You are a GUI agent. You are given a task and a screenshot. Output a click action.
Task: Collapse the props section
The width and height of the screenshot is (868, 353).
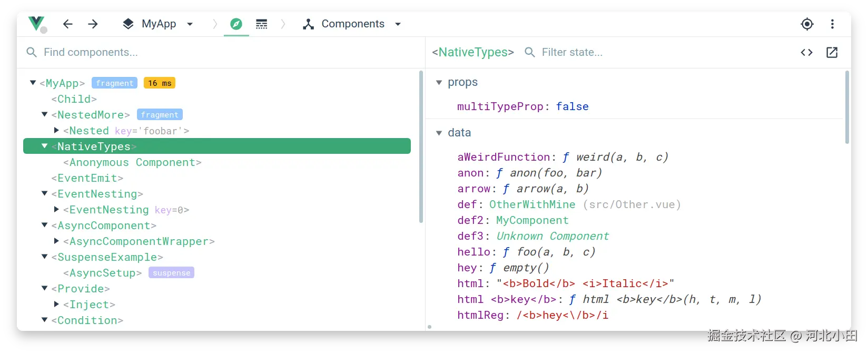(439, 82)
